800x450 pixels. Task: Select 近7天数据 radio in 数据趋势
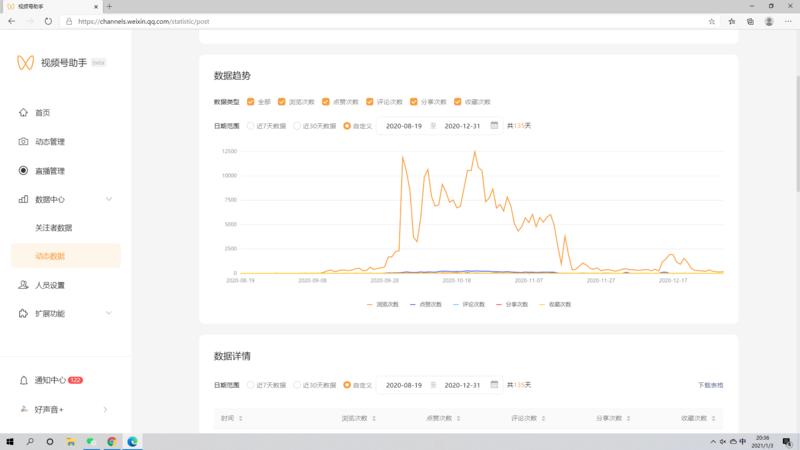tap(251, 126)
